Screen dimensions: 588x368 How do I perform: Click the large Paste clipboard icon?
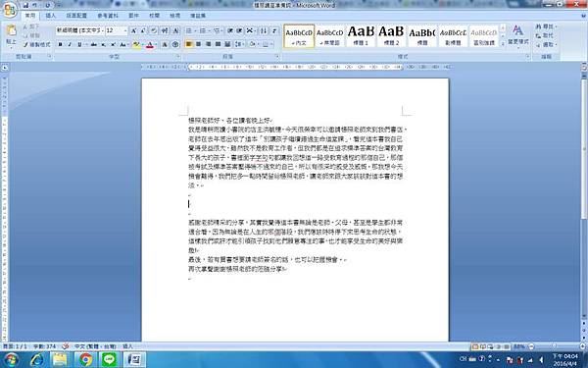11,30
